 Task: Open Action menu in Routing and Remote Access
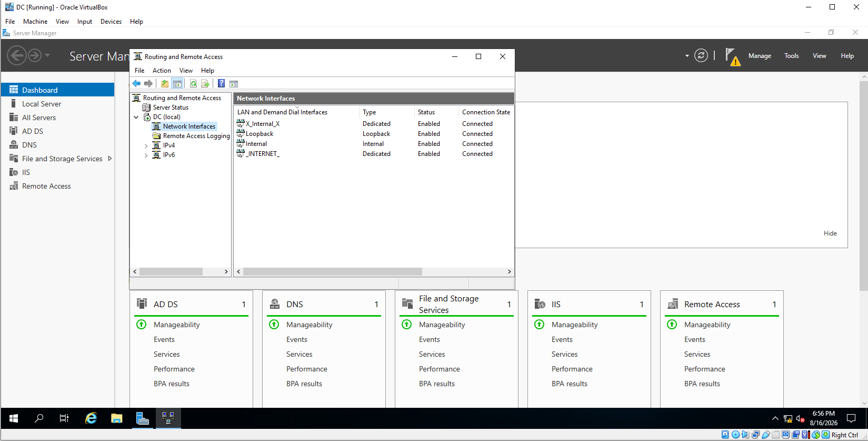[x=162, y=71]
